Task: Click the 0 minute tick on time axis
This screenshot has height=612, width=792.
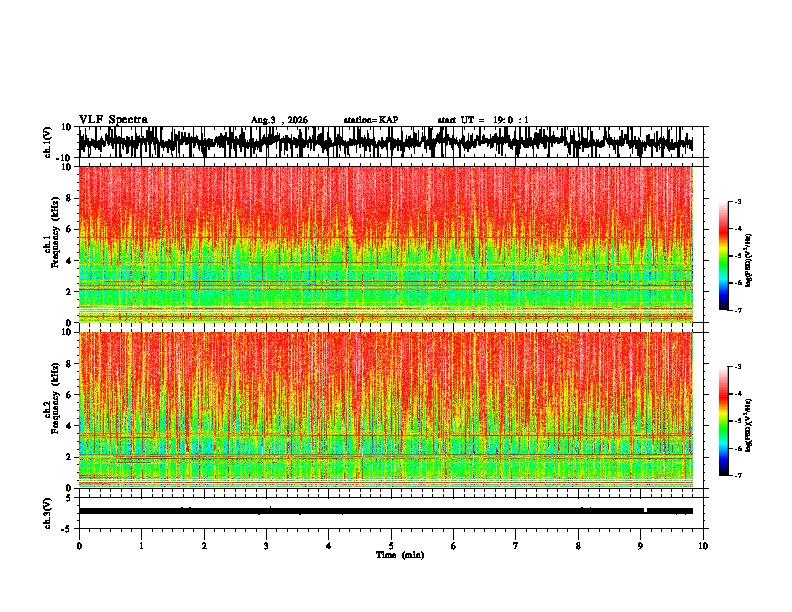Action: [x=79, y=546]
